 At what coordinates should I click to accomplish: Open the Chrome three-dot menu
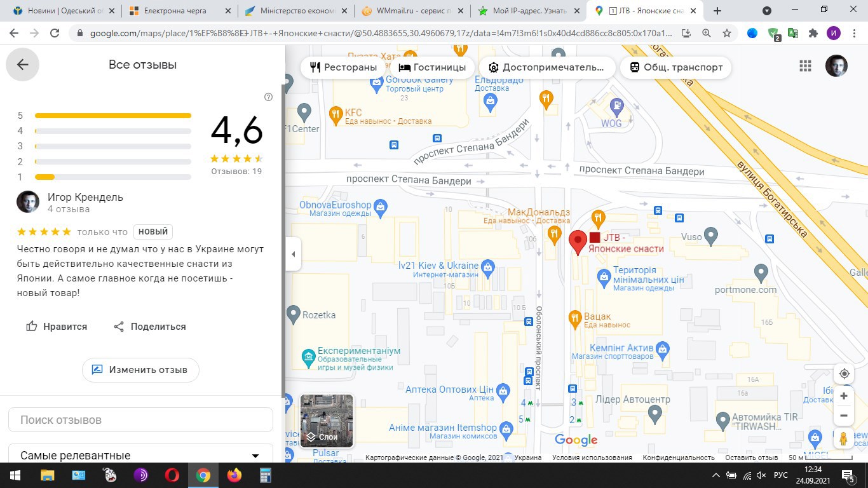(x=855, y=34)
